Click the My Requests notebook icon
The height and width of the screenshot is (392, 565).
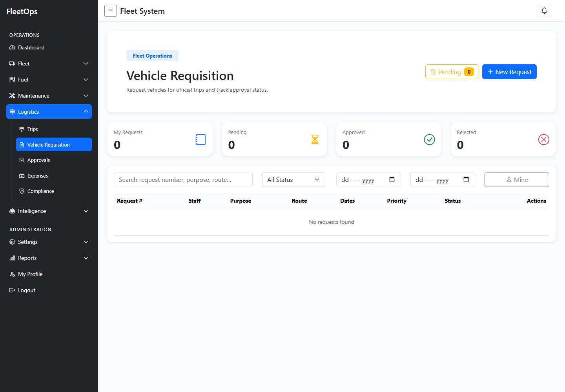click(200, 140)
